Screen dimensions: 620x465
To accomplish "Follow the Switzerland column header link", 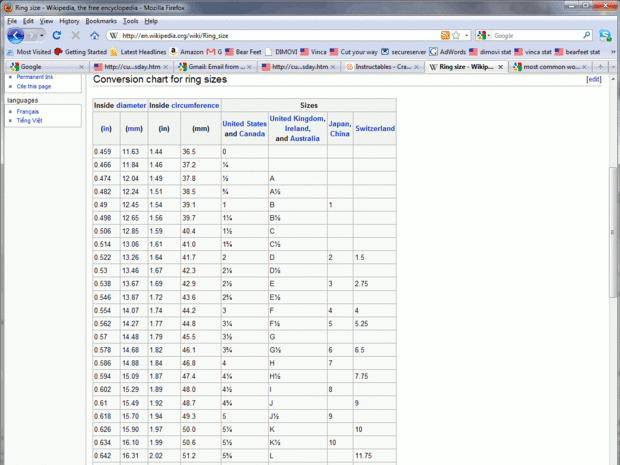I will [375, 128].
